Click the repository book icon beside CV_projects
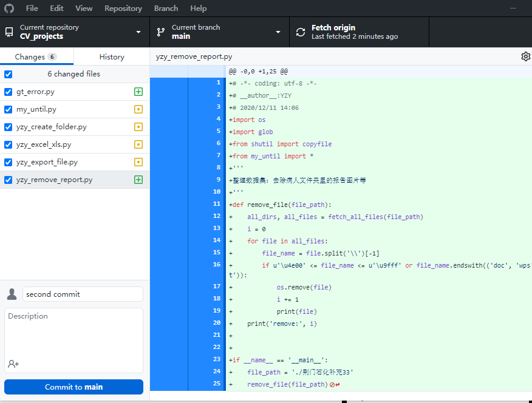The width and height of the screenshot is (532, 403). click(x=9, y=32)
